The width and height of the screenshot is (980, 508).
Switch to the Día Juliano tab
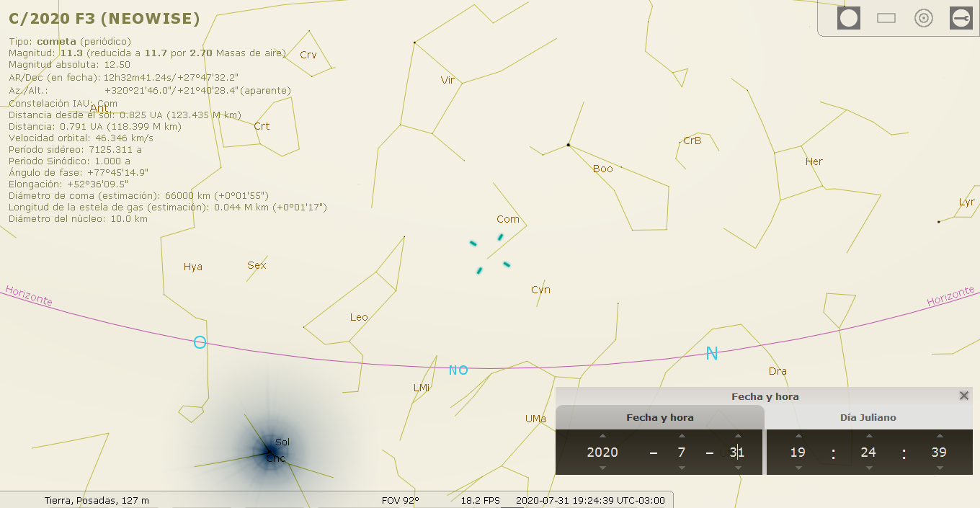[868, 417]
